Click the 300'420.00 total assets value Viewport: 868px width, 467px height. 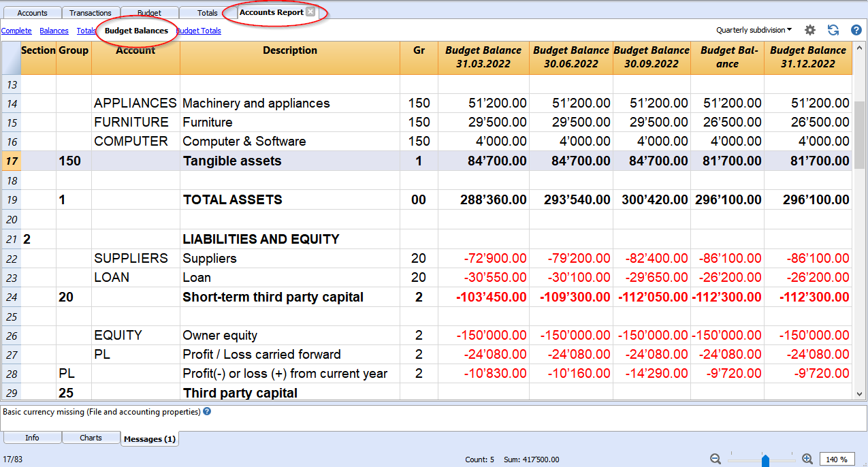click(x=652, y=200)
